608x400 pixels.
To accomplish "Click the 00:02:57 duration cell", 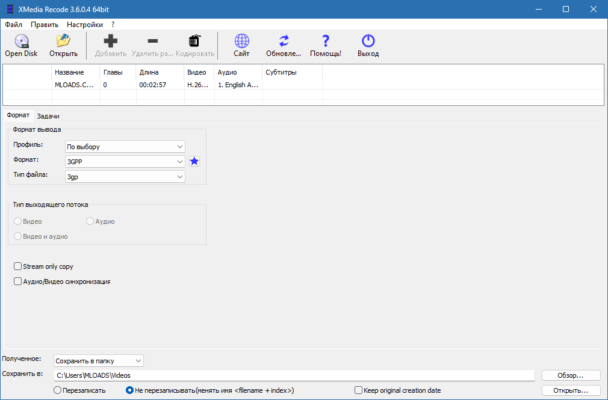I will [x=153, y=85].
